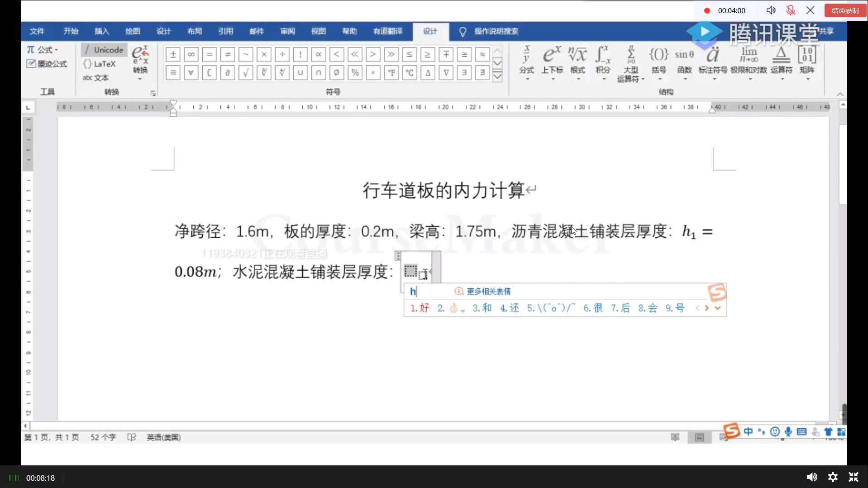Insert the not-equal symbol
Screen dimensions: 868x488
[x=228, y=54]
